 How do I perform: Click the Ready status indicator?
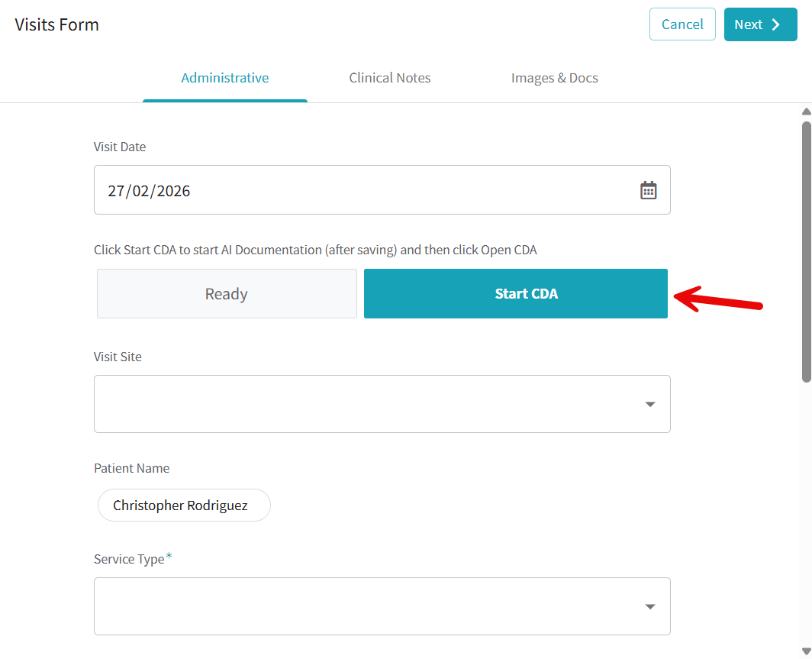pos(226,293)
